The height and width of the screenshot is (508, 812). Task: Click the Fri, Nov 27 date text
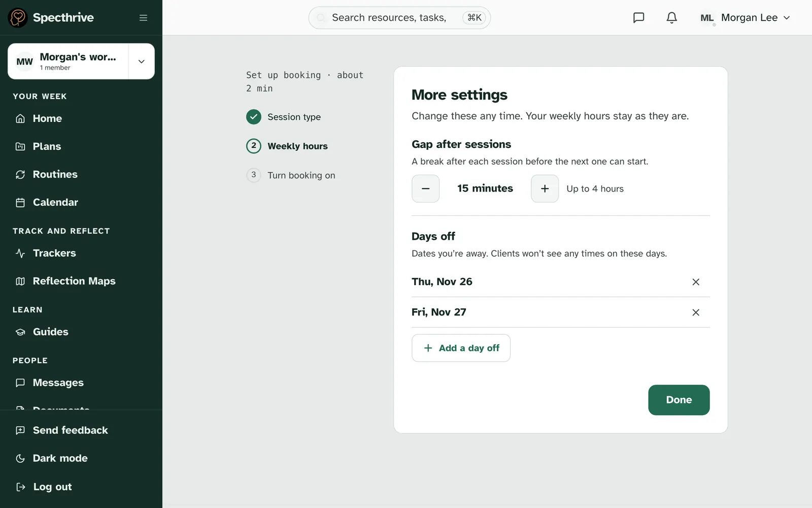[439, 312]
